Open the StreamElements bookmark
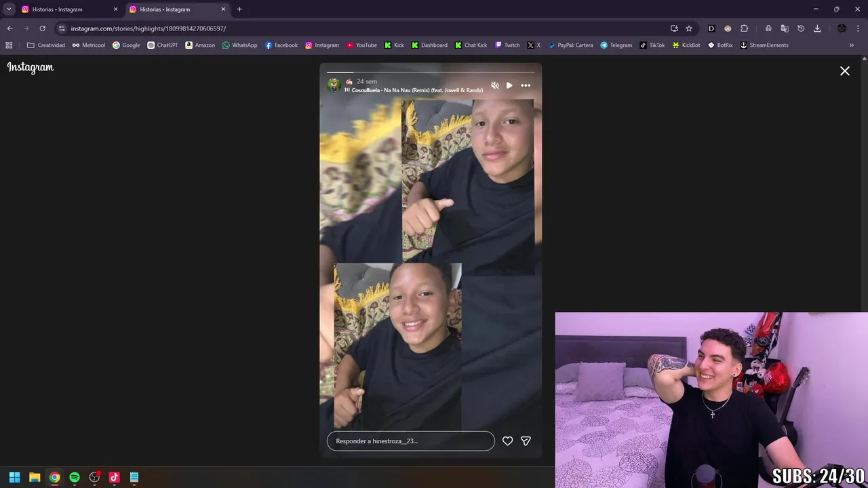The image size is (868, 488). (764, 45)
